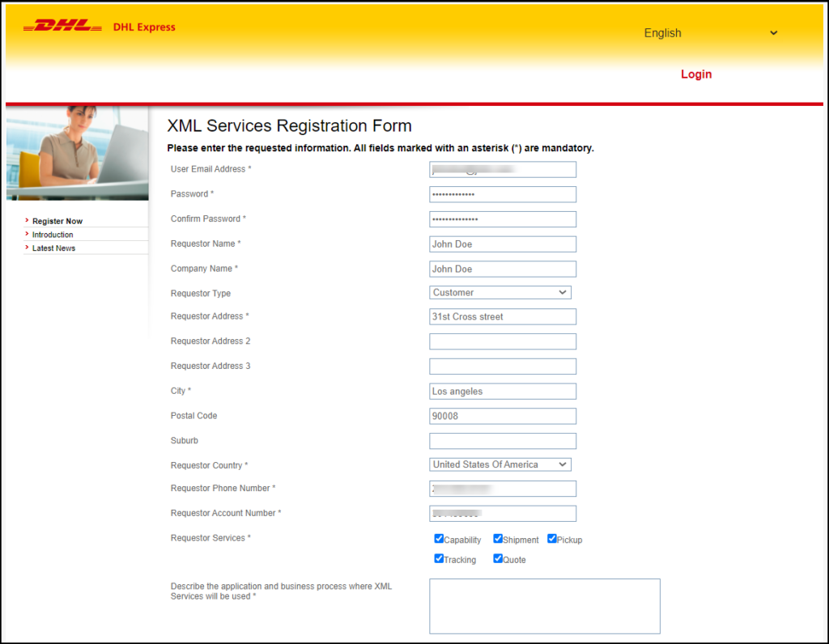The width and height of the screenshot is (829, 644).
Task: Uncheck the Tracking service option
Action: tap(438, 558)
